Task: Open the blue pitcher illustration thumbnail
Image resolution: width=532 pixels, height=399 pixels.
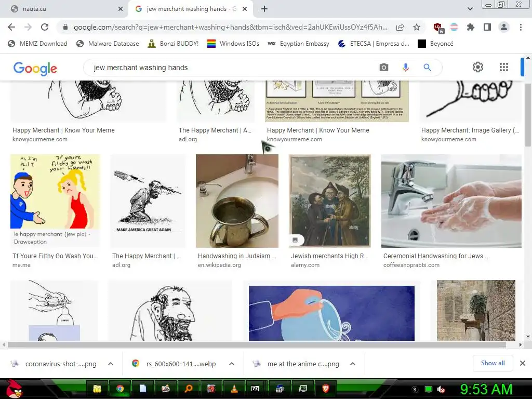Action: [x=331, y=313]
